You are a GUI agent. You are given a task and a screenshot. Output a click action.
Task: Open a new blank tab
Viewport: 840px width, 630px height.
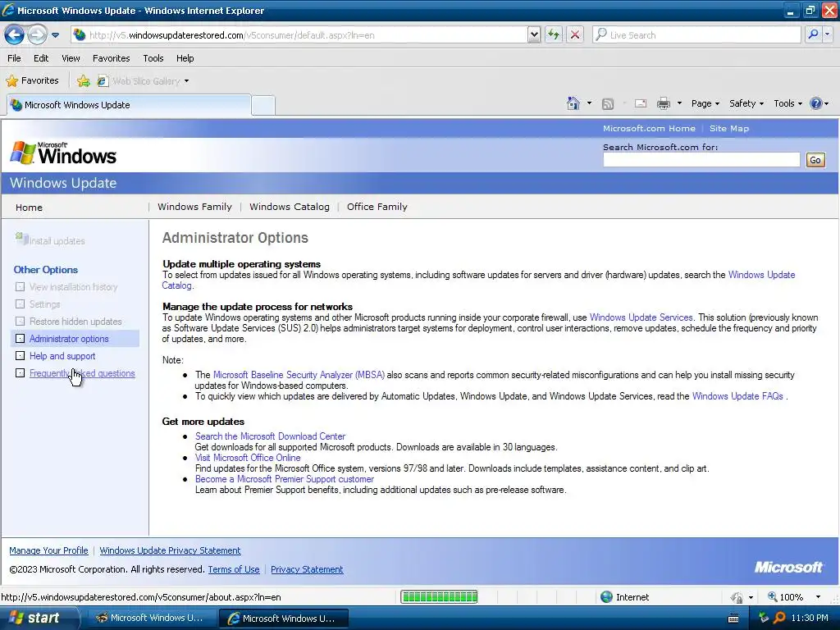tap(263, 105)
